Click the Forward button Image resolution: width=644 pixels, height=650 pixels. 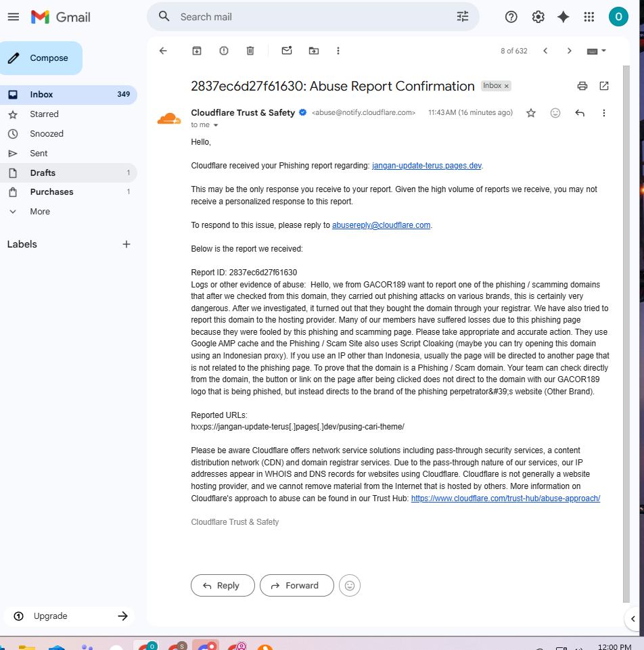[x=296, y=585]
